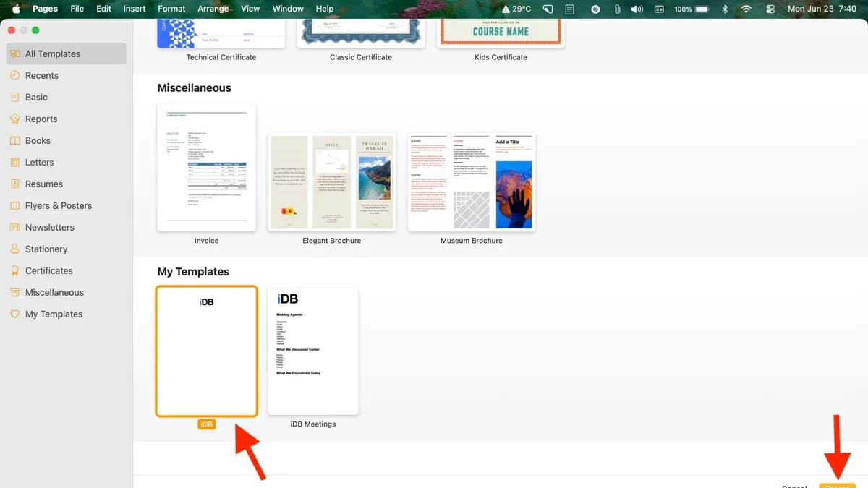
Task: Choose the Invoice template thumbnail
Action: click(207, 168)
